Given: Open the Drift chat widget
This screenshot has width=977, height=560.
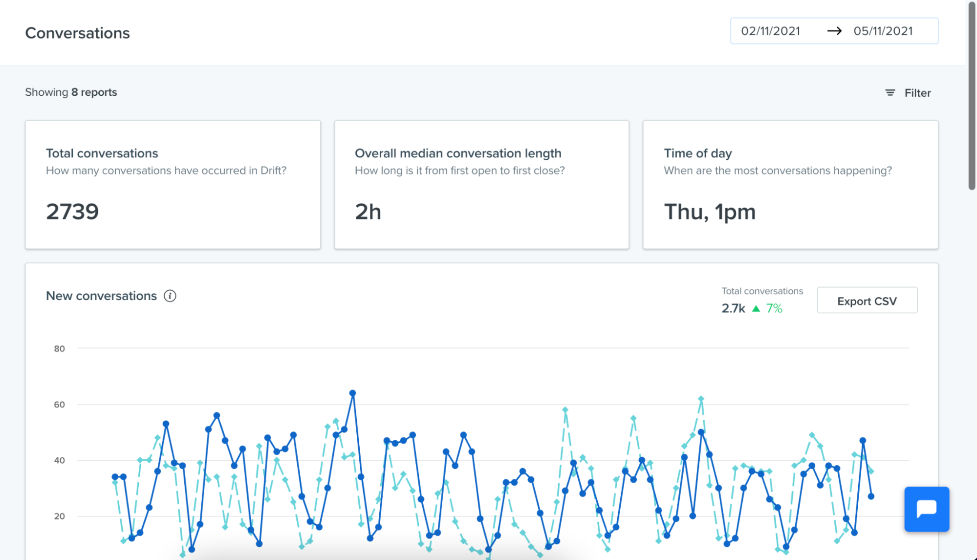Looking at the screenshot, I should 926,509.
